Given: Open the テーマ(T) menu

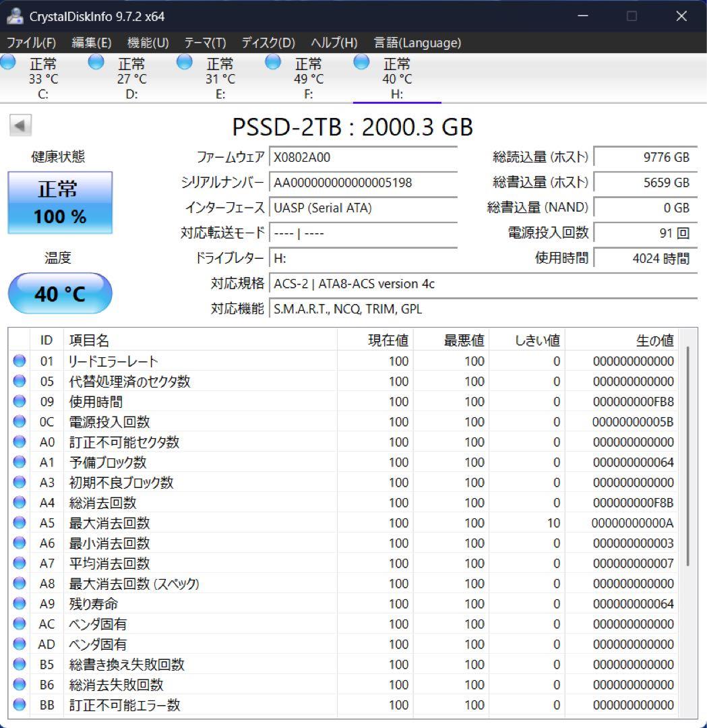Looking at the screenshot, I should pyautogui.click(x=204, y=42).
